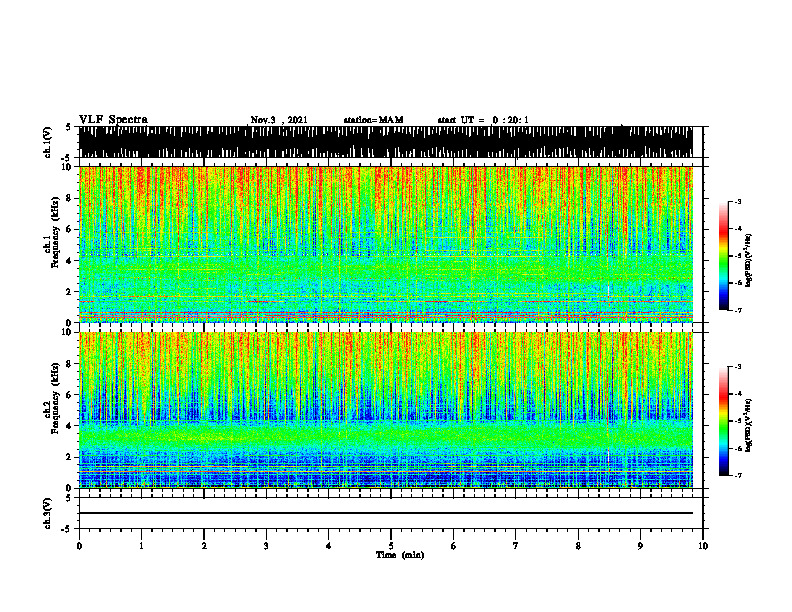Image resolution: width=792 pixels, height=612 pixels.
Task: Click the 0 kHz tick on ch.2 spectrogram axis
Action: point(70,488)
